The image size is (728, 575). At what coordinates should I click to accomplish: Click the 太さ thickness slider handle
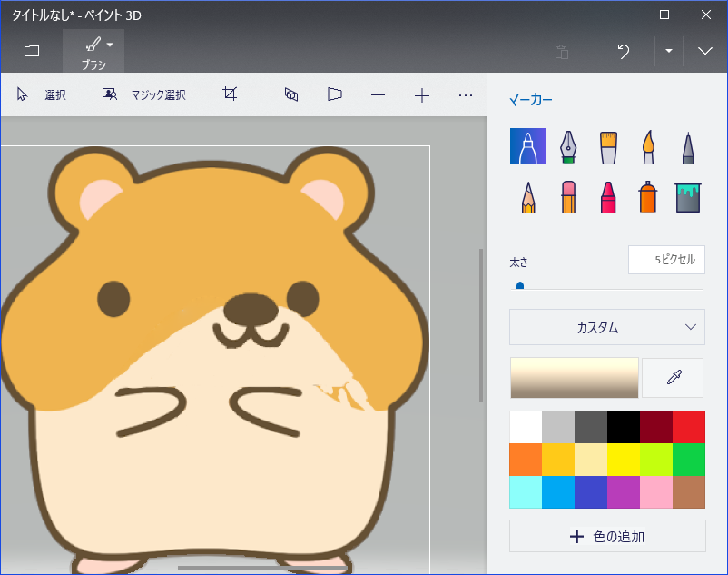[520, 285]
